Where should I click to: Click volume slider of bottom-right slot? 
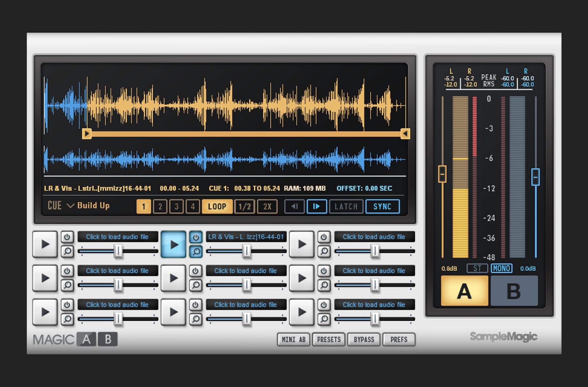click(375, 319)
